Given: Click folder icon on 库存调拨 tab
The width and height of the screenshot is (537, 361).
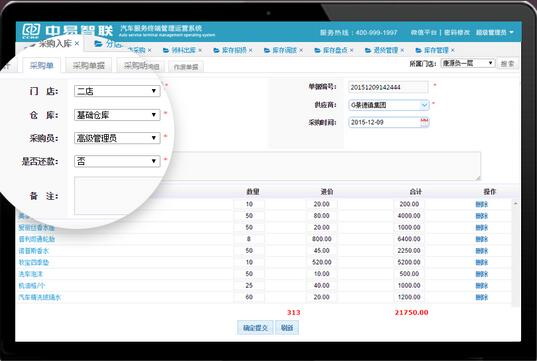Looking at the screenshot, I should [x=267, y=50].
